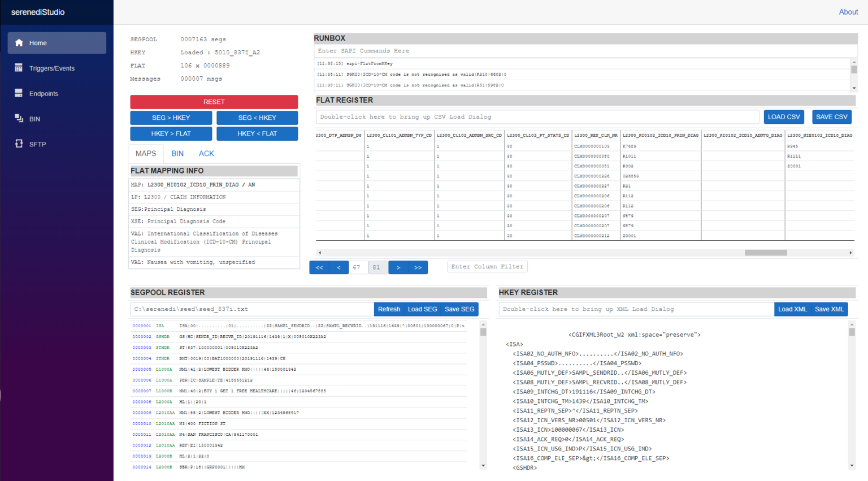
Task: Focus the Enter Column Filter field
Action: coord(488,267)
